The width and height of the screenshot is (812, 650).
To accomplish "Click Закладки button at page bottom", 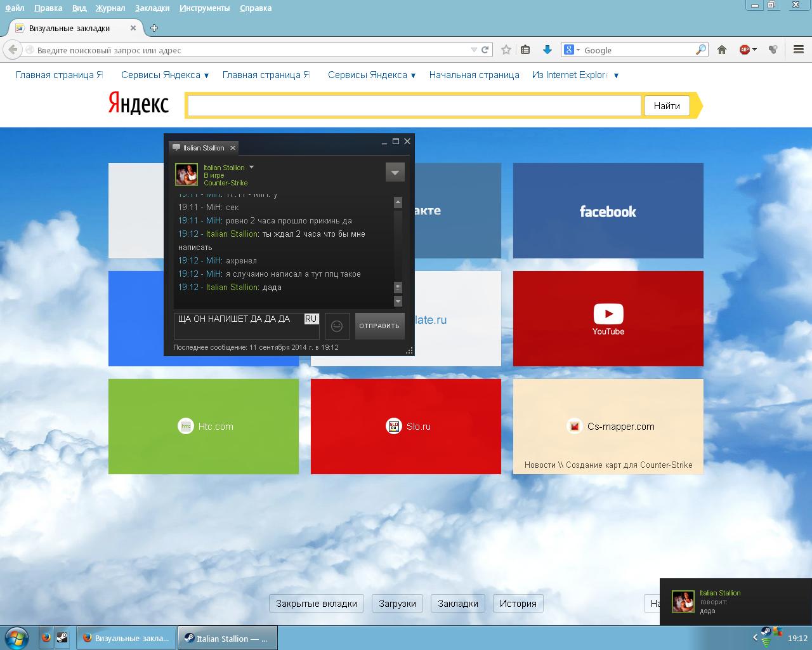I will click(x=458, y=604).
